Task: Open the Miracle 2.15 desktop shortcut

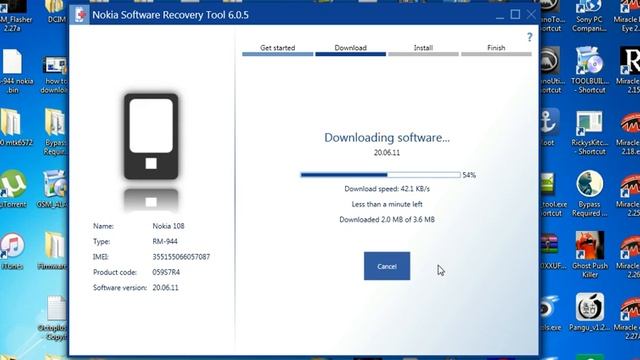Action: click(x=629, y=71)
